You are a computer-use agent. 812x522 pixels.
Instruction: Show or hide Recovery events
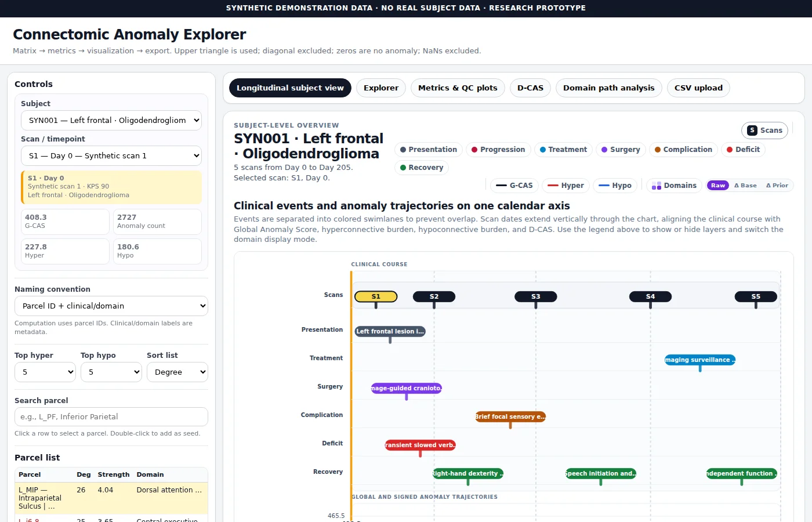click(422, 168)
